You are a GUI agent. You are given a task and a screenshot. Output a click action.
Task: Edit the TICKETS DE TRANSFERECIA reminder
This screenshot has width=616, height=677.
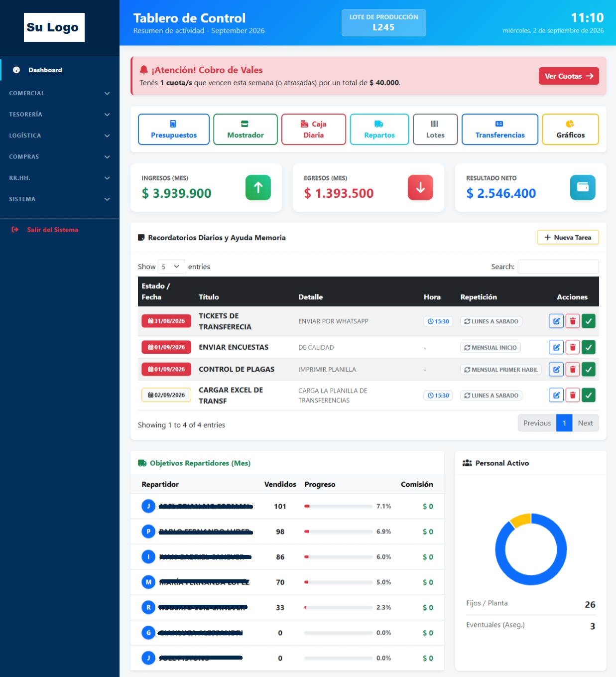pyautogui.click(x=556, y=321)
